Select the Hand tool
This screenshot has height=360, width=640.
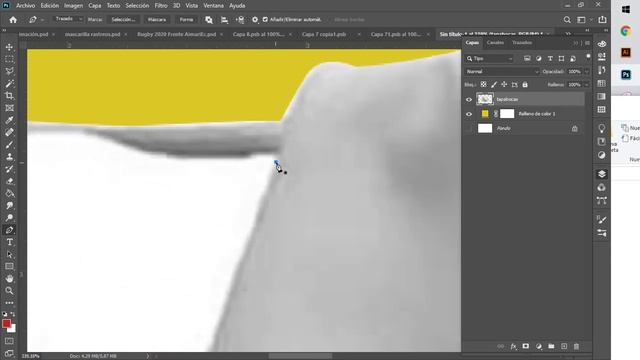coord(9,279)
